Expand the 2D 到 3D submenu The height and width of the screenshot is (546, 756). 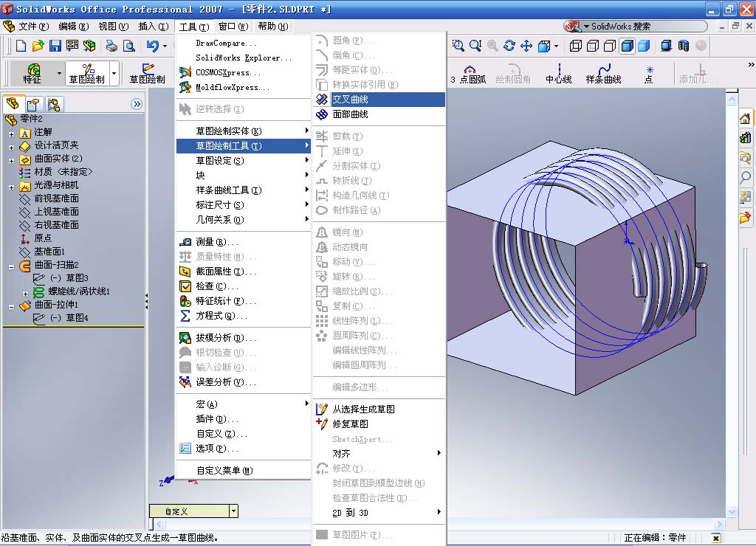click(x=379, y=513)
